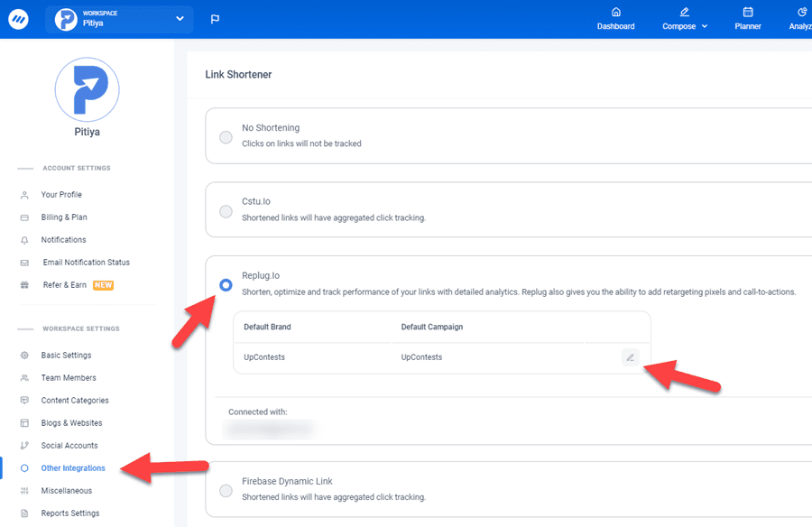The height and width of the screenshot is (527, 812).
Task: Click the Reports Settings document icon
Action: tap(24, 513)
